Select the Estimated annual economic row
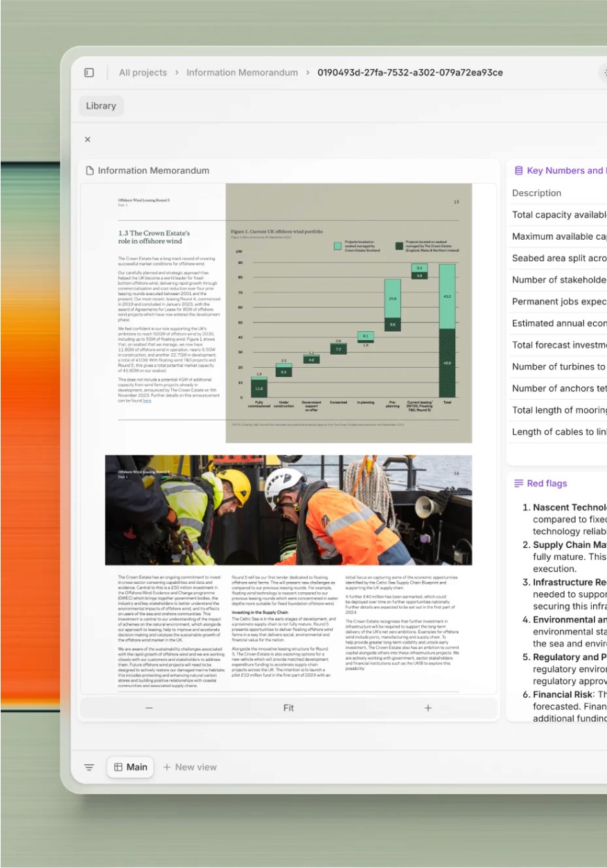Viewport: 607px width, 868px height. [x=559, y=324]
